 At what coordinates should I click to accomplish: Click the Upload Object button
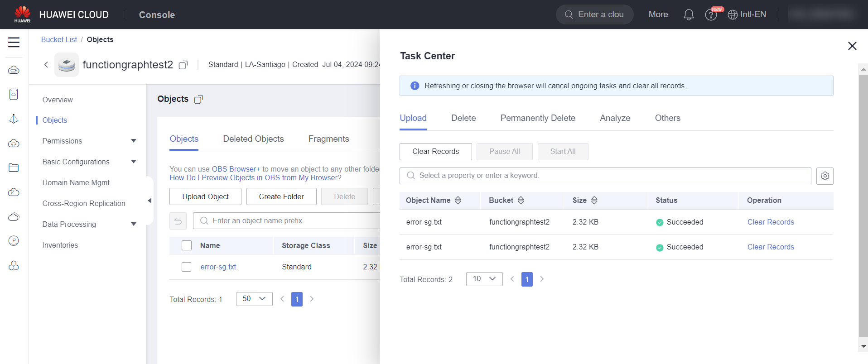[205, 196]
